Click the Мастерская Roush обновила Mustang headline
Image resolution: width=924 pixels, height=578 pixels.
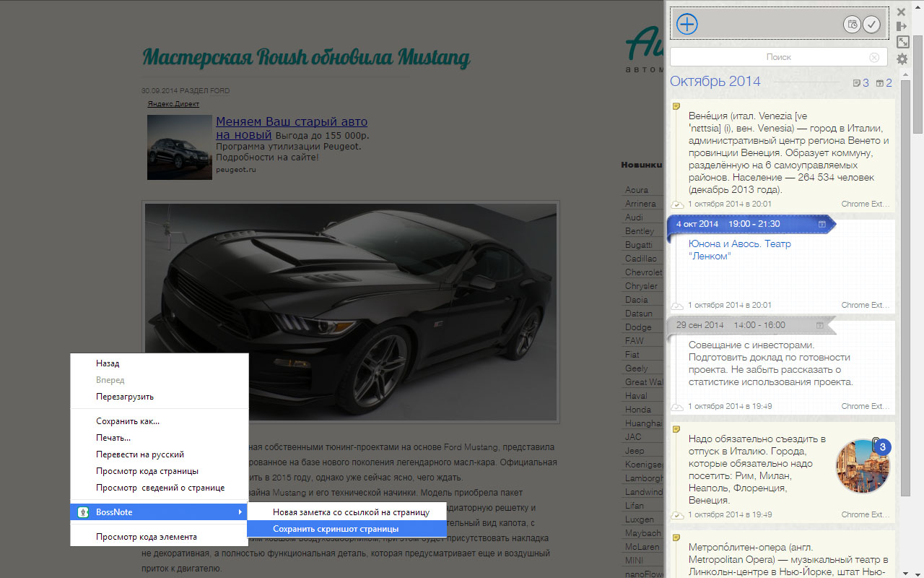pyautogui.click(x=306, y=56)
